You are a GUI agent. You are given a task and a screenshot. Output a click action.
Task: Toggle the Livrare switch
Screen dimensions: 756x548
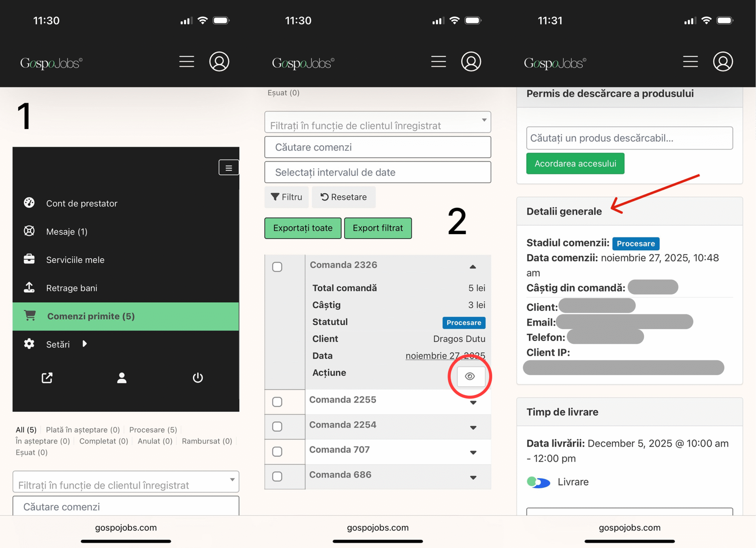[x=538, y=482]
